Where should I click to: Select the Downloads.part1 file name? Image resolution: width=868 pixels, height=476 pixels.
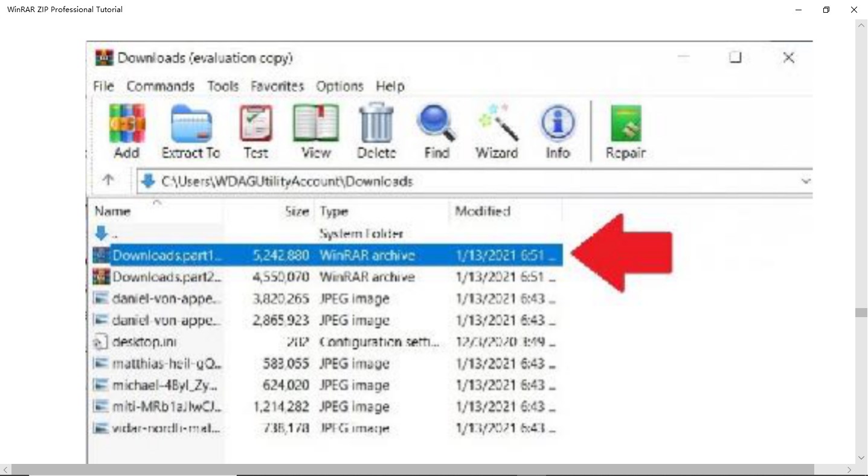(167, 255)
